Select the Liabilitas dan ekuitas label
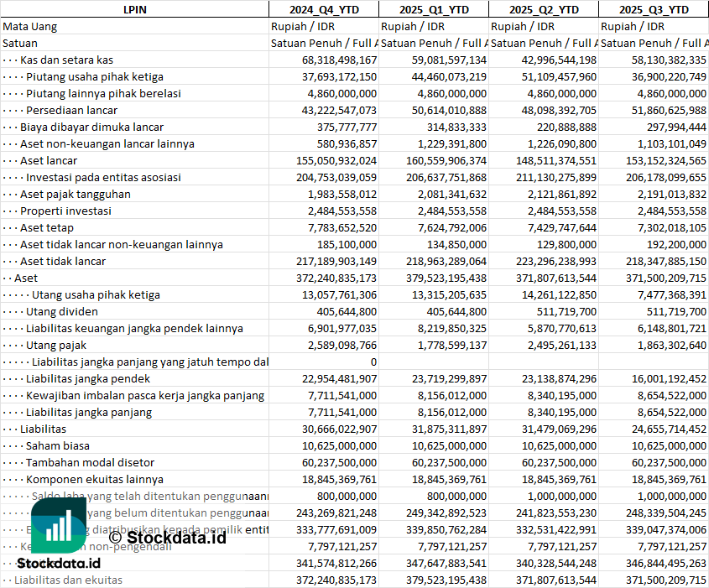The image size is (709, 588). point(68,580)
